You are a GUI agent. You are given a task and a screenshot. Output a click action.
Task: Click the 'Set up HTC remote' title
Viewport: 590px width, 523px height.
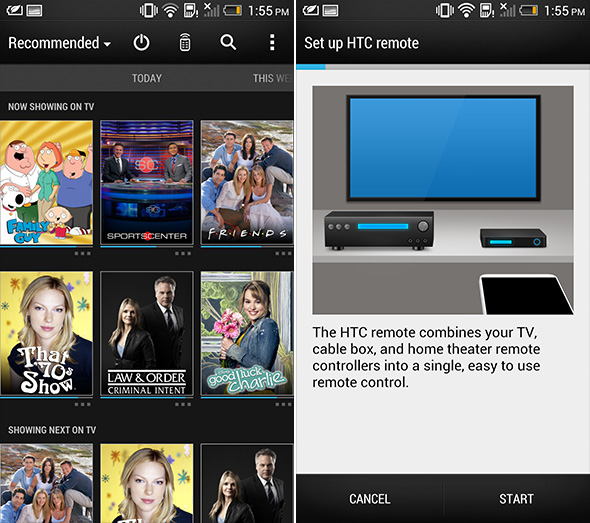tap(361, 43)
